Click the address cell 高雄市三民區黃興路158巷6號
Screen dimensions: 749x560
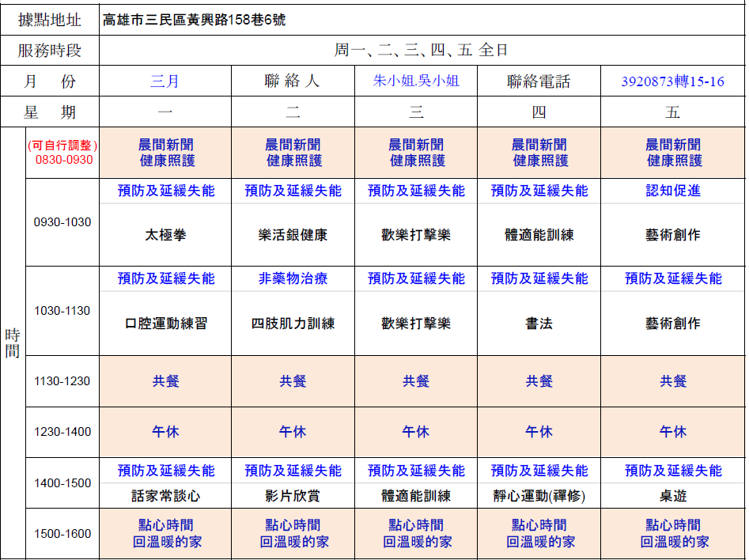click(x=195, y=20)
